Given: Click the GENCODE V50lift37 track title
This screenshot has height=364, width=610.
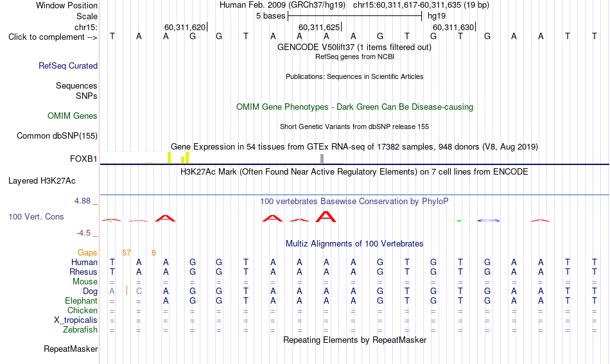Looking at the screenshot, I should click(354, 48).
